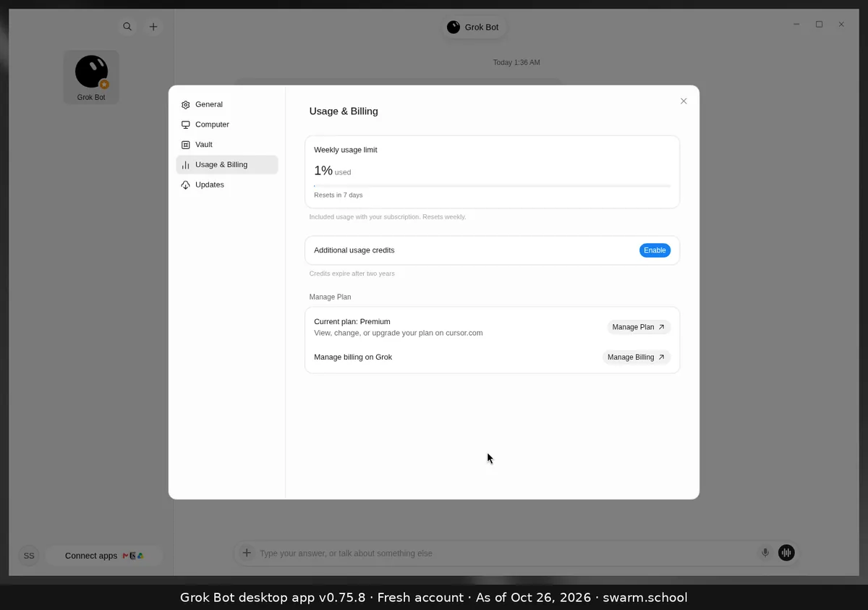Click the microphone dictation icon

765,553
